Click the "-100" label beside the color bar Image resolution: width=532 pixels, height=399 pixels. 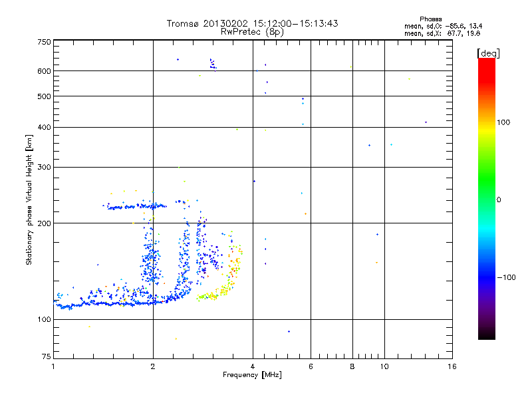(506, 277)
